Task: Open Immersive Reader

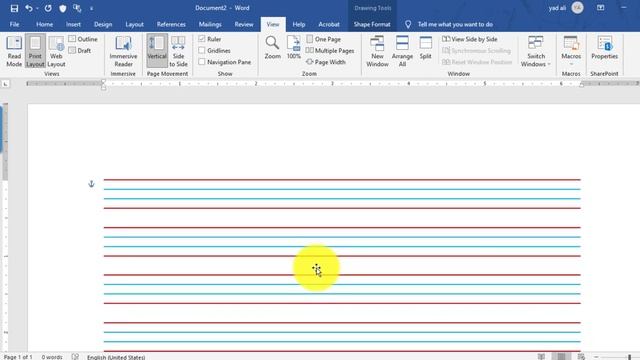Action: [123, 51]
